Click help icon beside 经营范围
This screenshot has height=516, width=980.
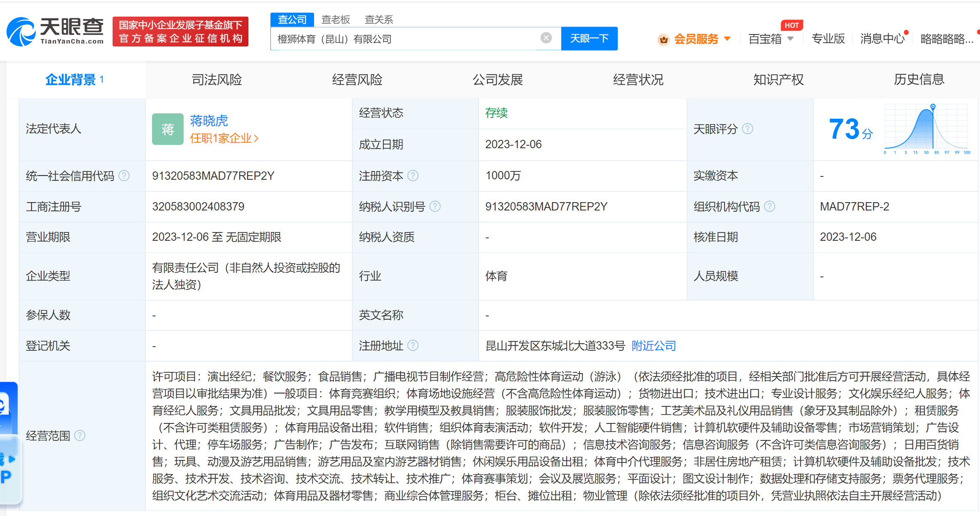click(x=80, y=435)
